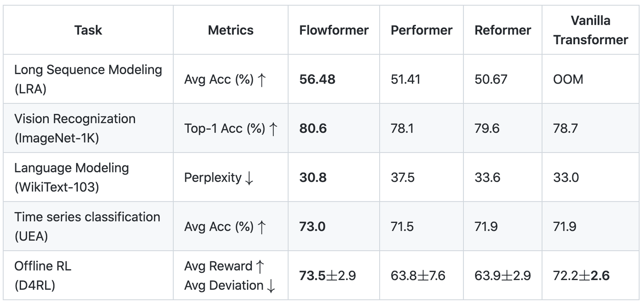644x305 pixels.
Task: Click the Time series classification (UEA) cell
Action: pos(87,226)
